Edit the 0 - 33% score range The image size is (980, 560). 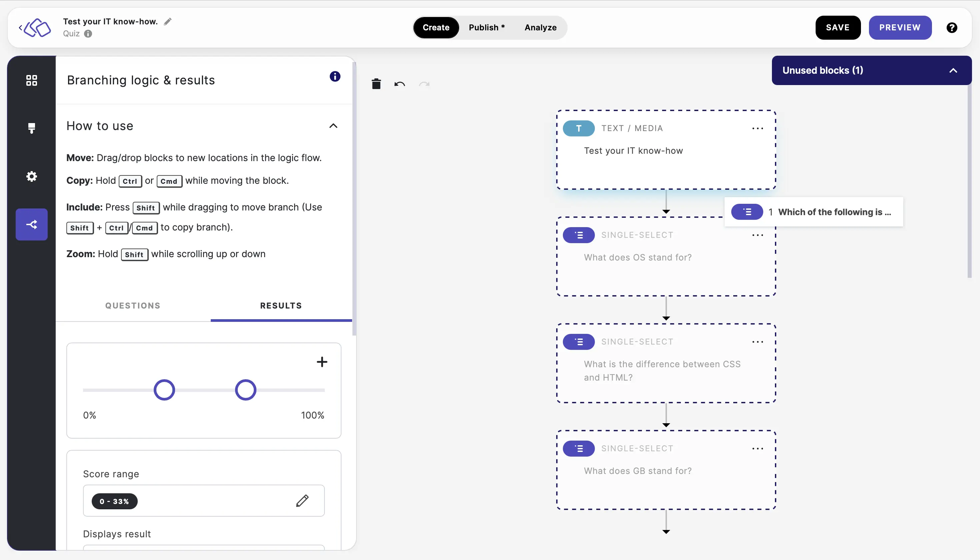click(302, 501)
